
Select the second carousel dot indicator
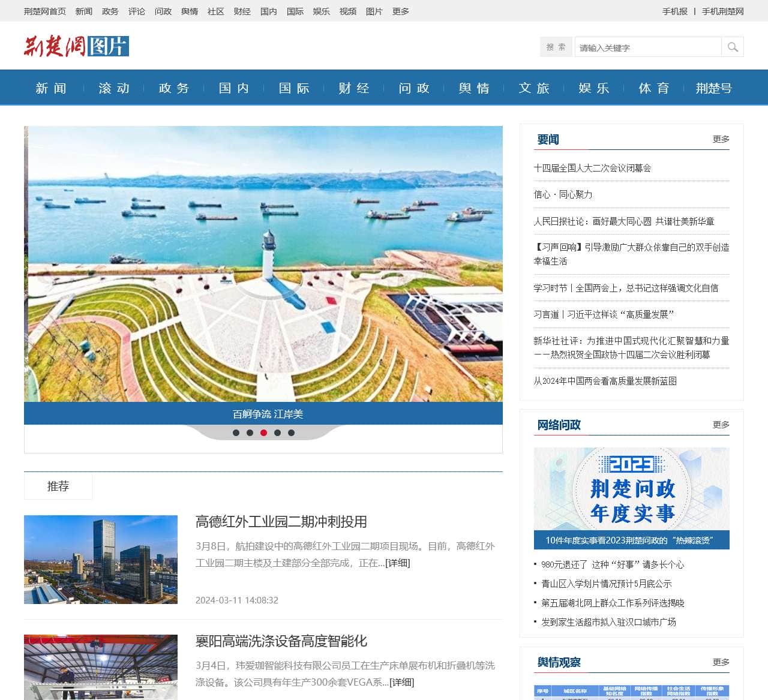[x=250, y=432]
